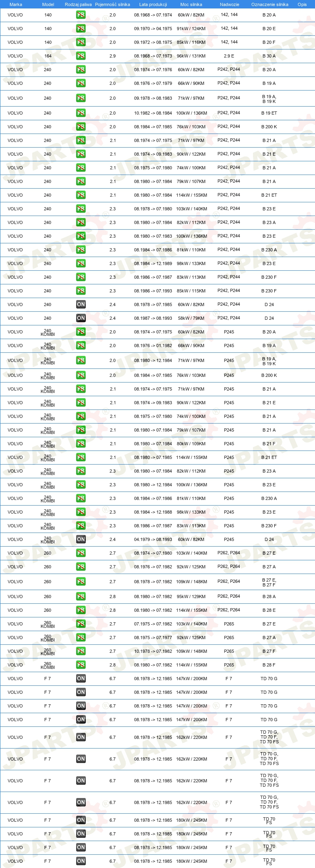Click the Model column header

pos(48,4)
